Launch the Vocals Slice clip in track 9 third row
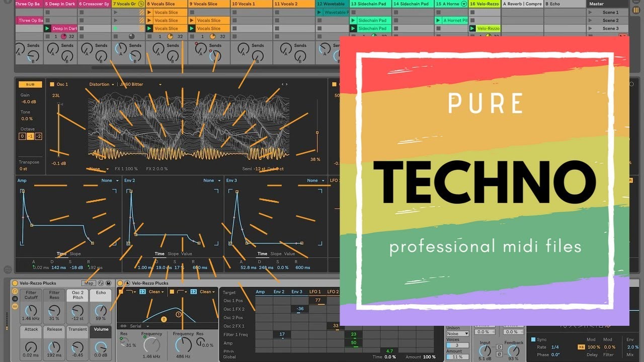The height and width of the screenshot is (362, 644). pyautogui.click(x=192, y=29)
